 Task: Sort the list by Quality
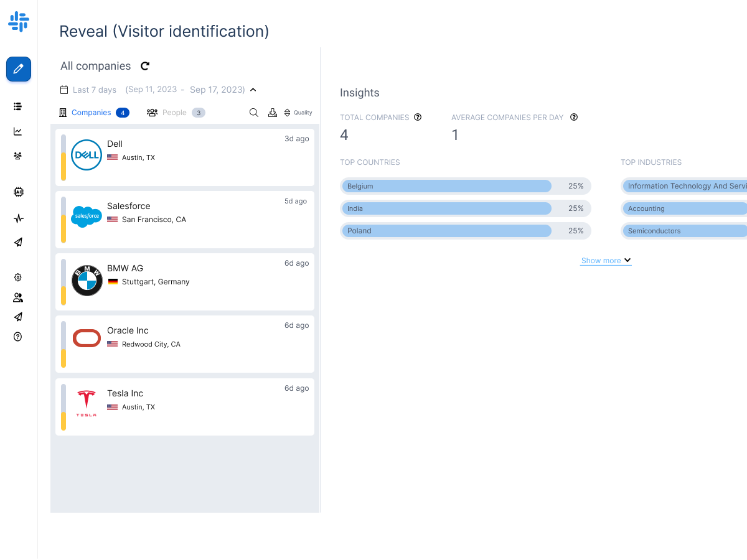(298, 113)
